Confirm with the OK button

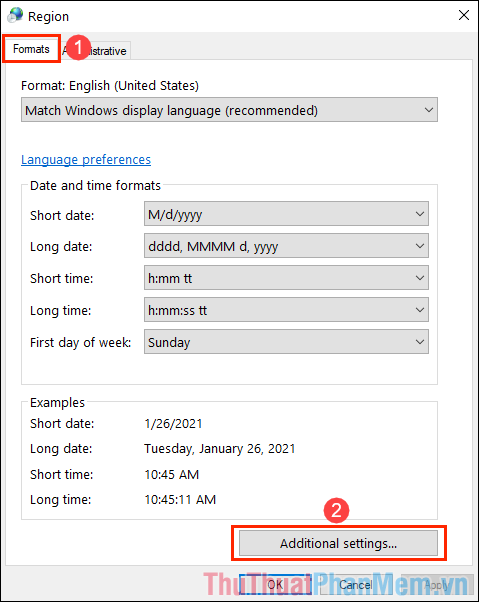[275, 585]
